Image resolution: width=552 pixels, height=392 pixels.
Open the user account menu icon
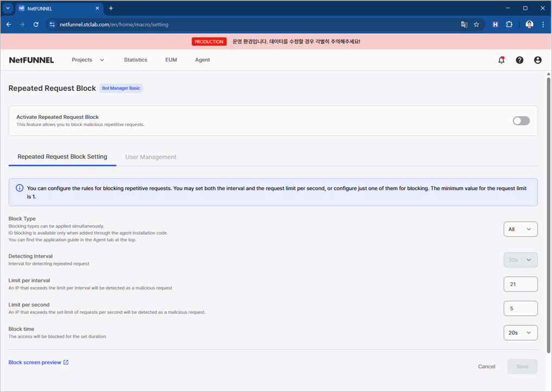pyautogui.click(x=537, y=60)
